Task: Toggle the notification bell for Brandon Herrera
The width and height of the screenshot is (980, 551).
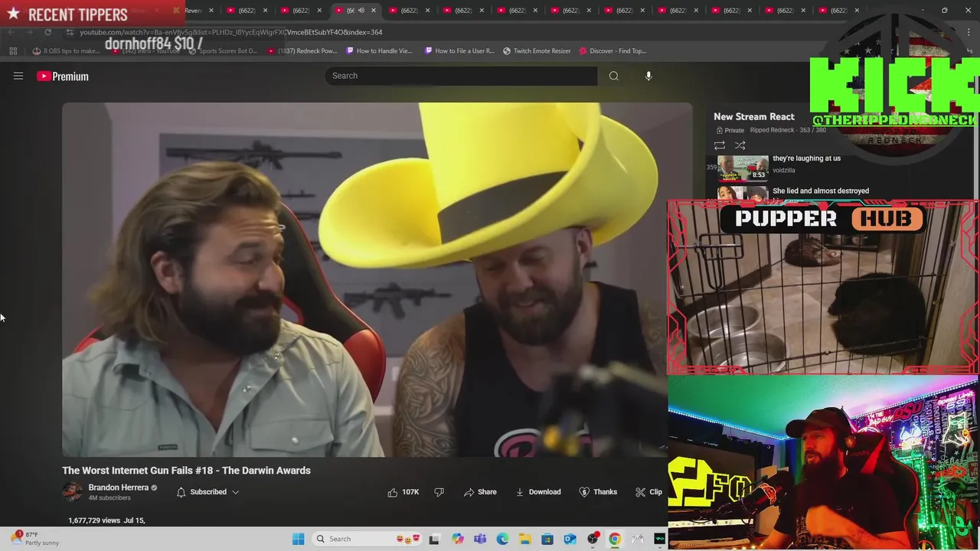Action: [181, 492]
